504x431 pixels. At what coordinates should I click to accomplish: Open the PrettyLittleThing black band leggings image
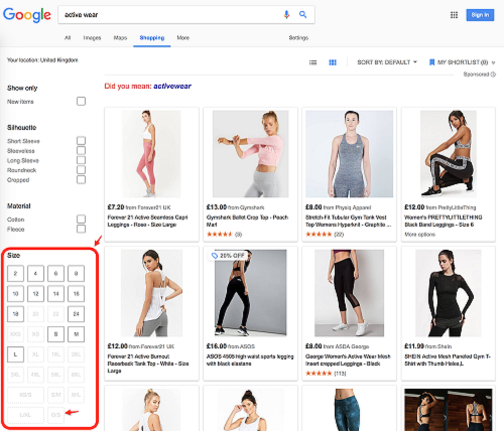pos(448,154)
